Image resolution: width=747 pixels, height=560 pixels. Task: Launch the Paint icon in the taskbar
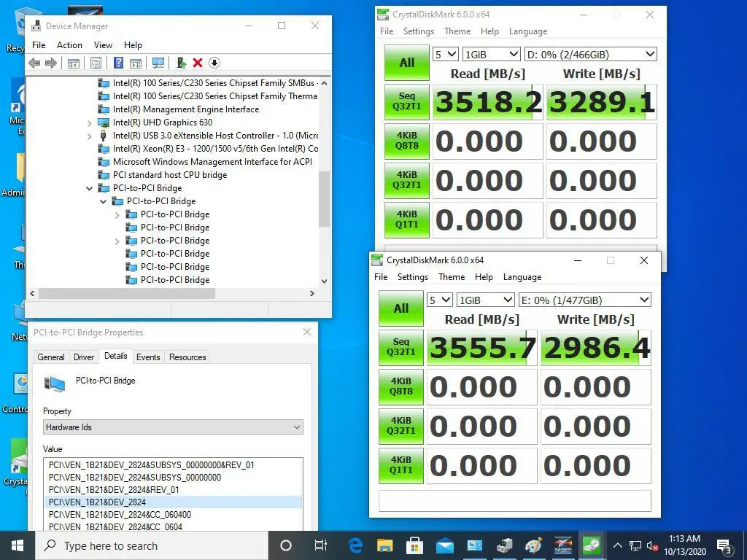[x=533, y=545]
